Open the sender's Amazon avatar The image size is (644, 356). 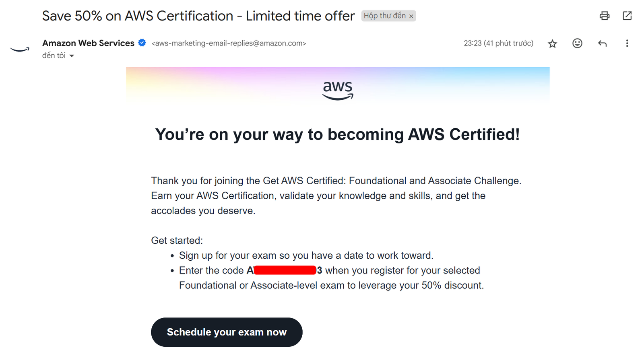pos(20,49)
